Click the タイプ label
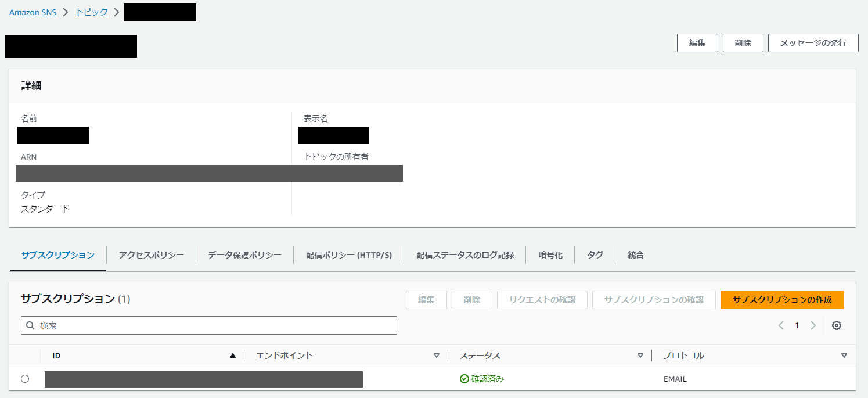The width and height of the screenshot is (868, 398). (33, 195)
